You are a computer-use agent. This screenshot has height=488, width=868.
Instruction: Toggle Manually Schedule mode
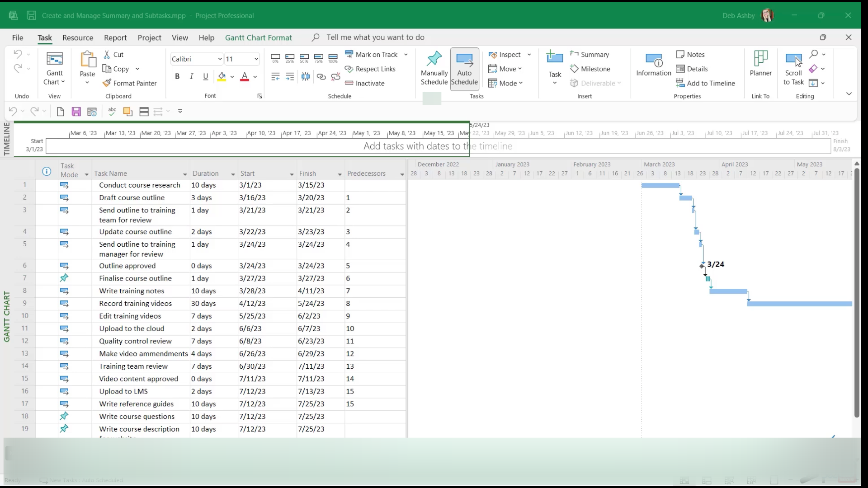(434, 68)
